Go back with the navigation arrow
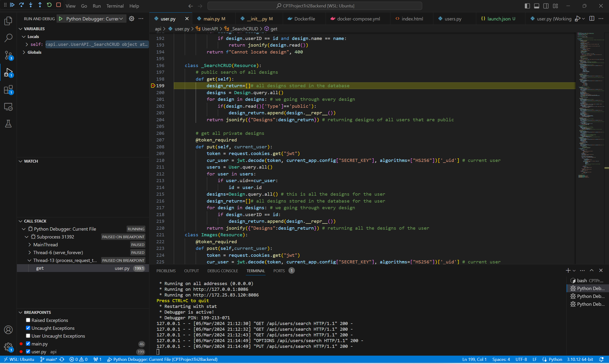The image size is (609, 364). click(x=191, y=6)
